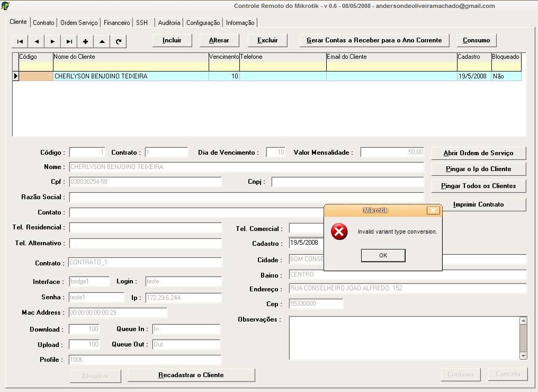Viewport: 538px width, 392px height.
Task: Click the Bloquear button
Action: [x=95, y=376]
